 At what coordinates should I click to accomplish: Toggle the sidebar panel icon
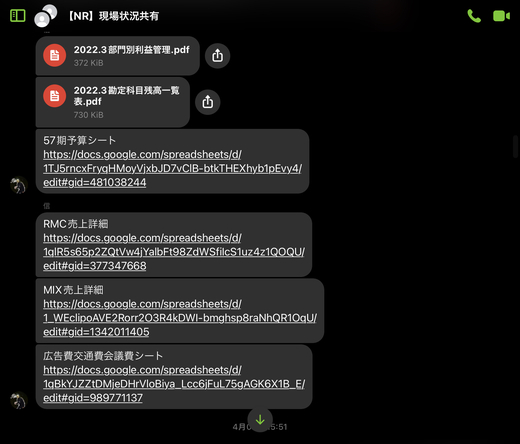[x=18, y=15]
